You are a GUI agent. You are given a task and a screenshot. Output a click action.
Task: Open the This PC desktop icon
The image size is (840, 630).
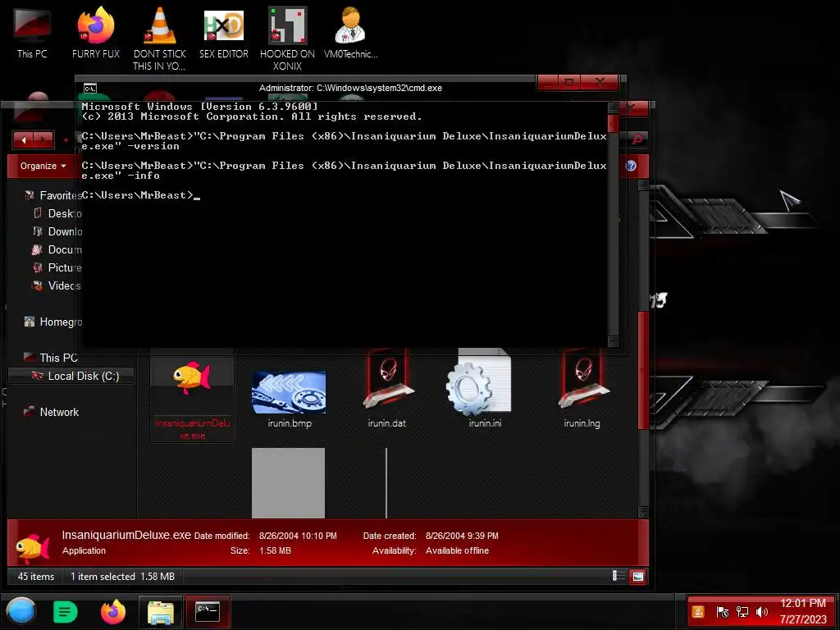coord(32,34)
